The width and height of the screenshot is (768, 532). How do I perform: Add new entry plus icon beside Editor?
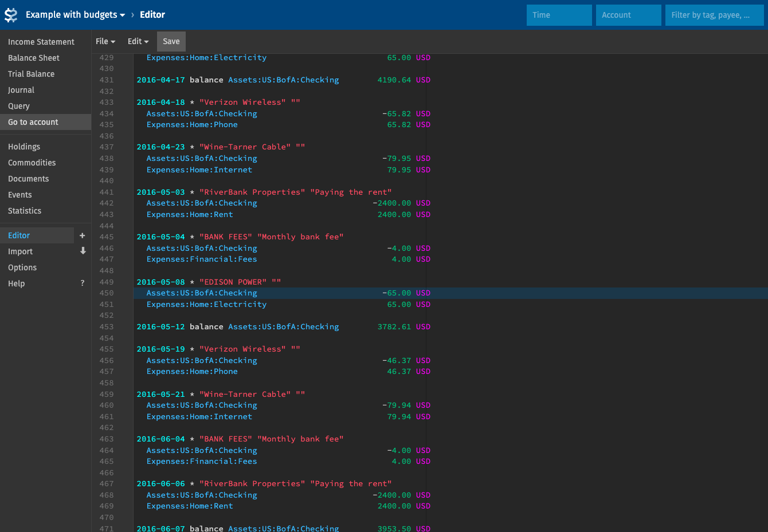pos(82,235)
